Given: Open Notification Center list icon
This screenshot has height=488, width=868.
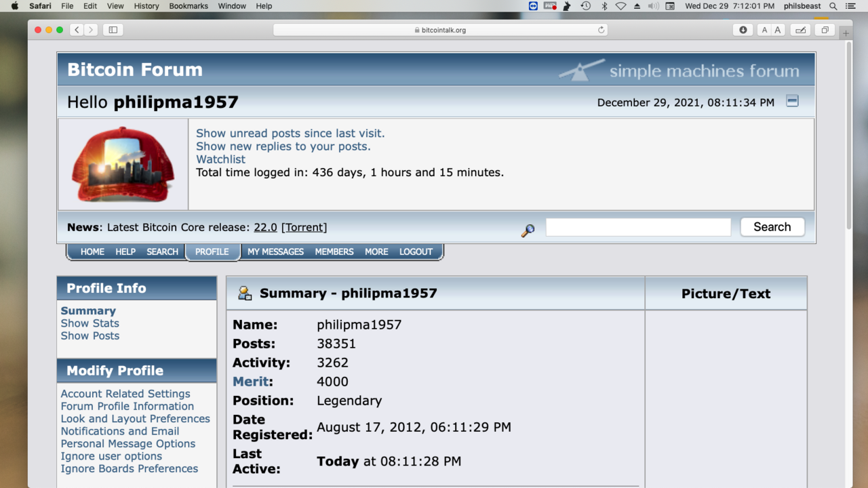Looking at the screenshot, I should coord(850,6).
